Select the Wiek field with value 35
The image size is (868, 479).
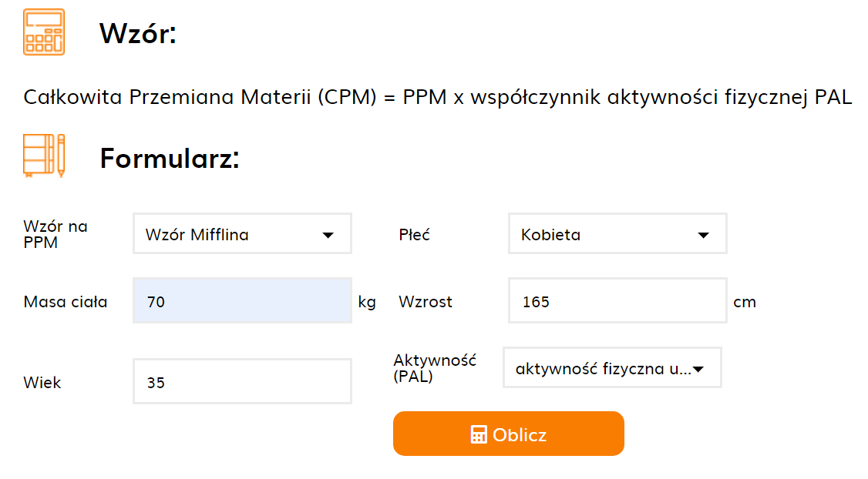(242, 381)
